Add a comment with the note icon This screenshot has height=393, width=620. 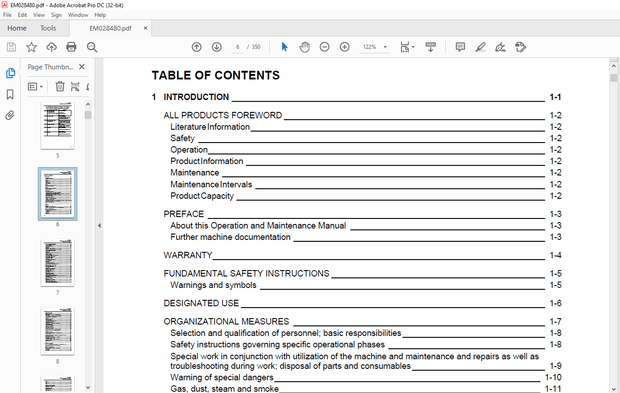[x=460, y=47]
